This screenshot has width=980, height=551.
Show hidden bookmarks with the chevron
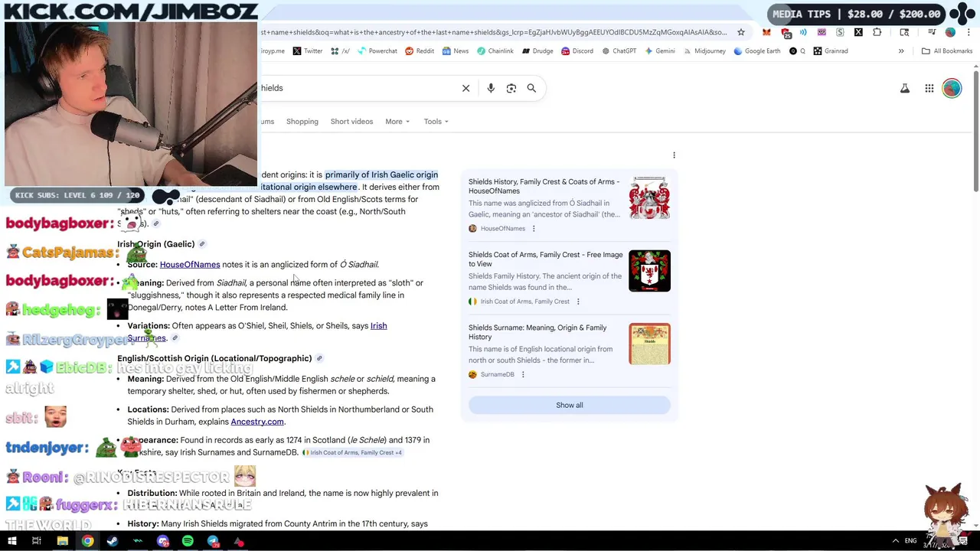coord(901,51)
